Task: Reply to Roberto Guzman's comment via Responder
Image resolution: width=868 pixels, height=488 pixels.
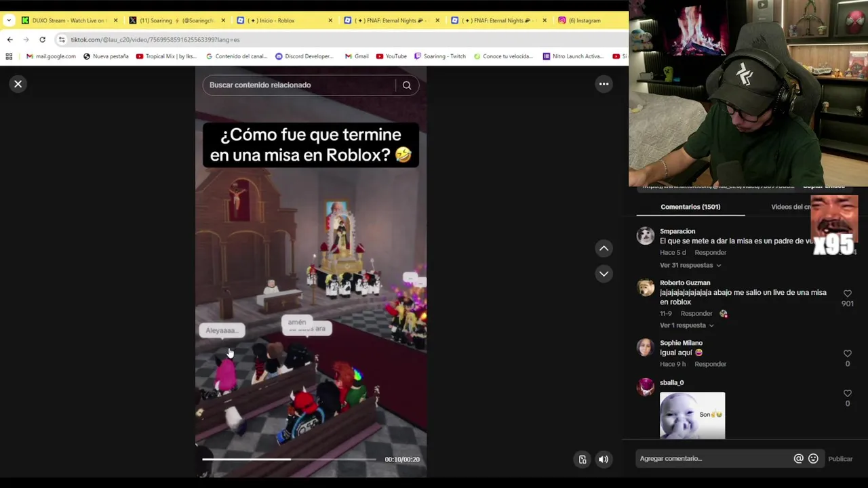Action: point(696,314)
